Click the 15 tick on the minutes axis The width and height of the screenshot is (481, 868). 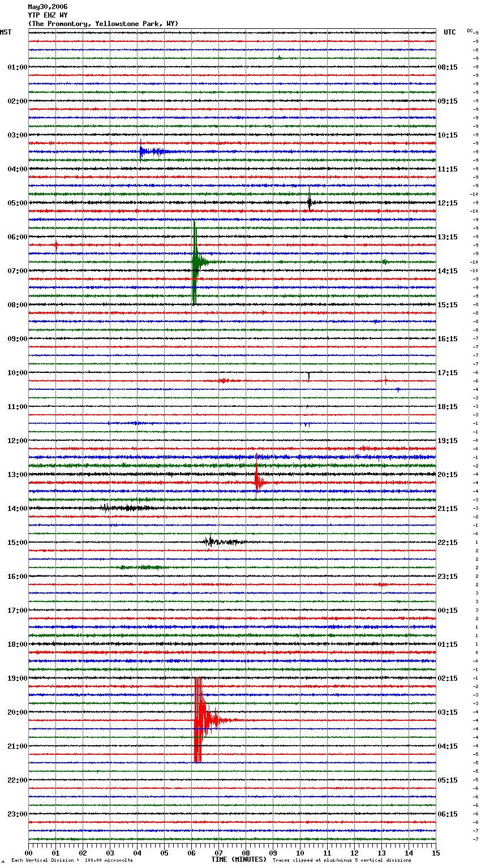coord(435,852)
